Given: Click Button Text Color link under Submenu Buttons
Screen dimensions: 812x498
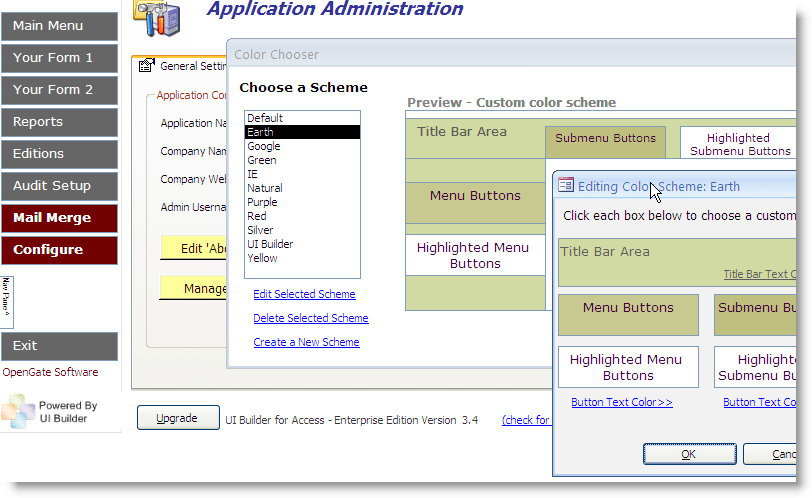Looking at the screenshot, I should point(759,402).
